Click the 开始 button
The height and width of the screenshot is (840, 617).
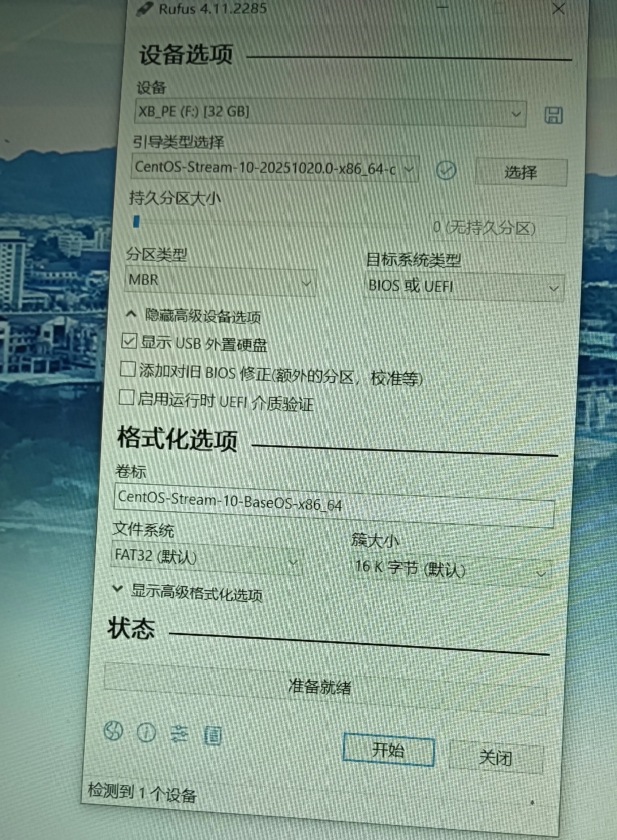(x=389, y=749)
